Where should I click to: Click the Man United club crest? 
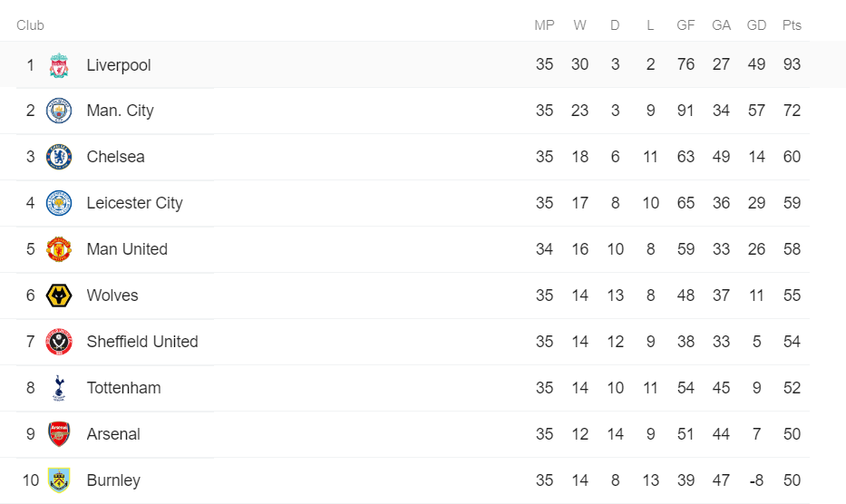59,249
